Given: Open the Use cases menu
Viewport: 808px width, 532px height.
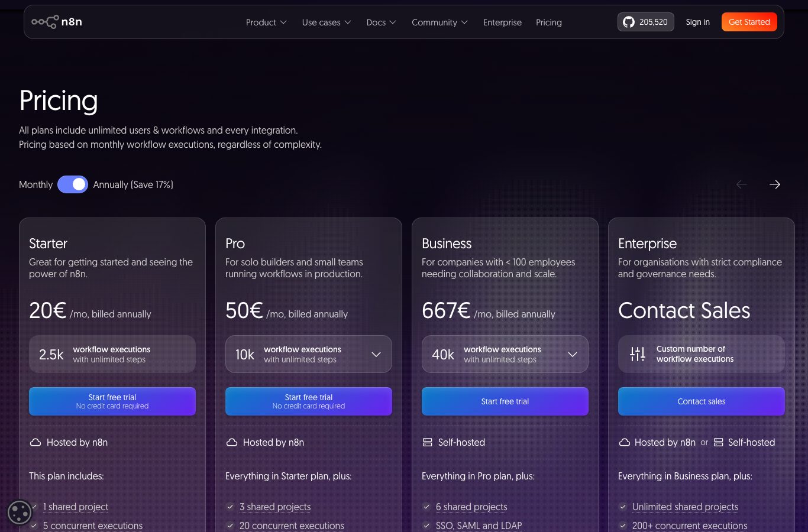Looking at the screenshot, I should [x=327, y=22].
